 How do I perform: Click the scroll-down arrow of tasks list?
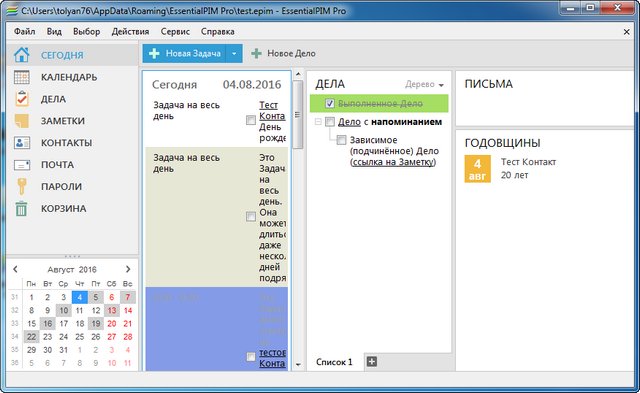point(298,364)
